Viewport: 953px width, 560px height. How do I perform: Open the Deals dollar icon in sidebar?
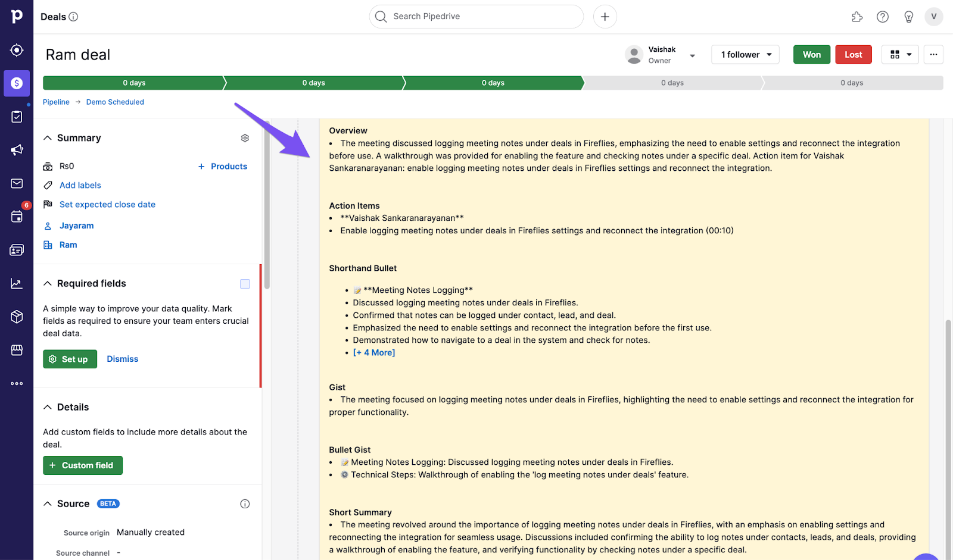click(17, 83)
